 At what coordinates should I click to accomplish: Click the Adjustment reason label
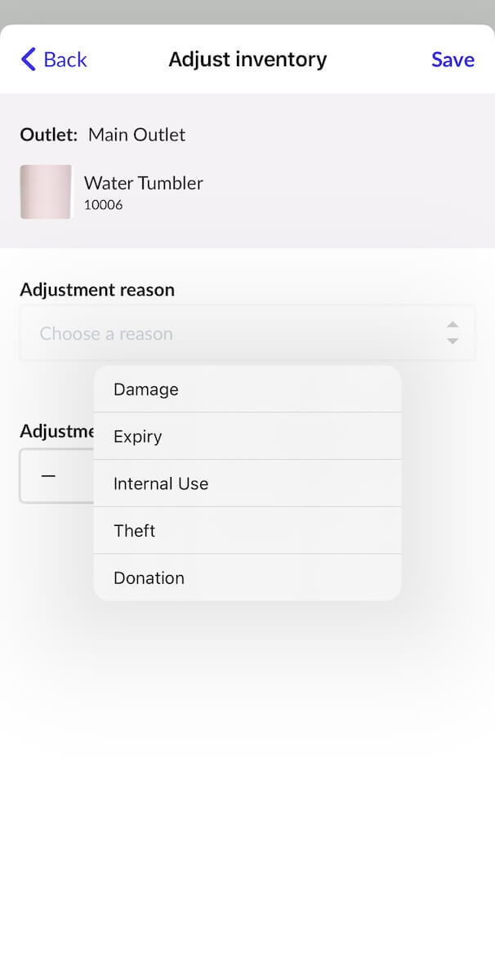click(97, 290)
